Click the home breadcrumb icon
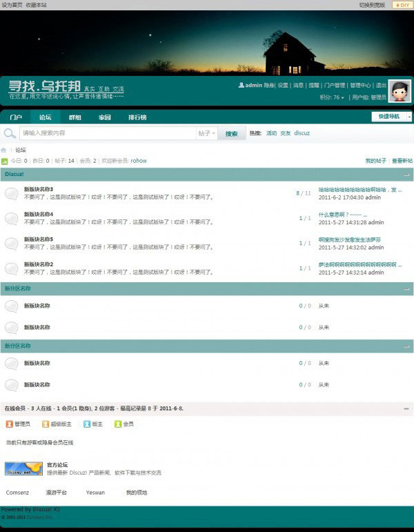 tap(3, 150)
